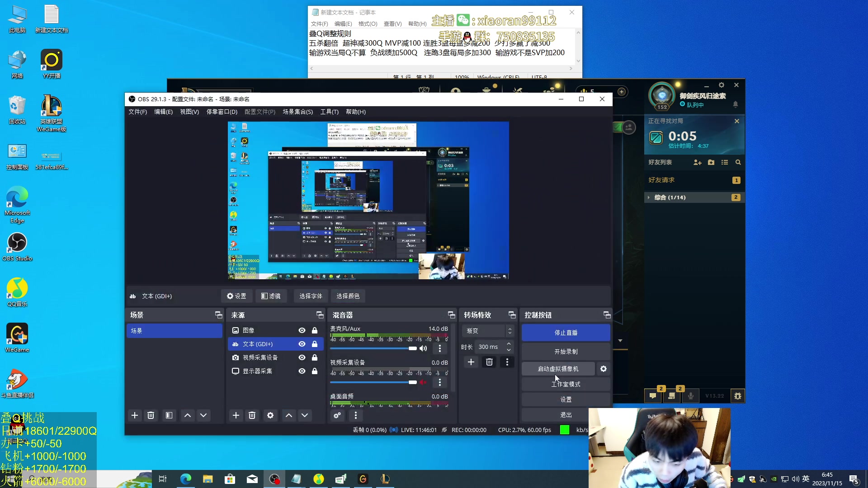
Task: Open mixer options menu beside the gear
Action: coord(356,415)
